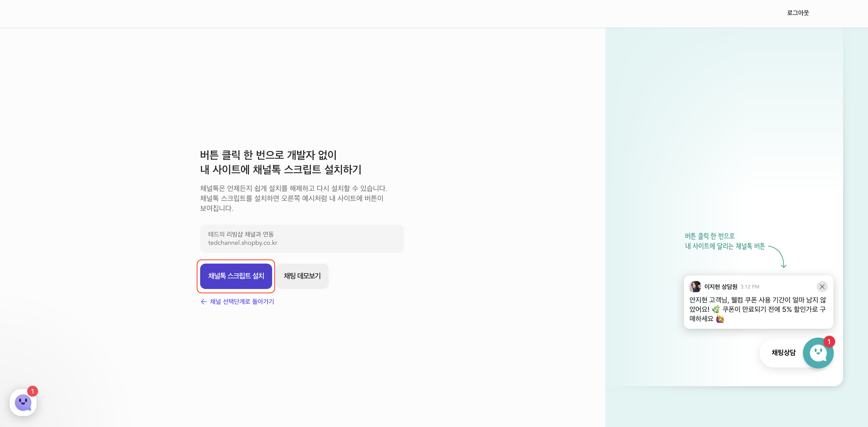Click the back arrow before 채널 선택단계로 돌아가기

click(204, 301)
